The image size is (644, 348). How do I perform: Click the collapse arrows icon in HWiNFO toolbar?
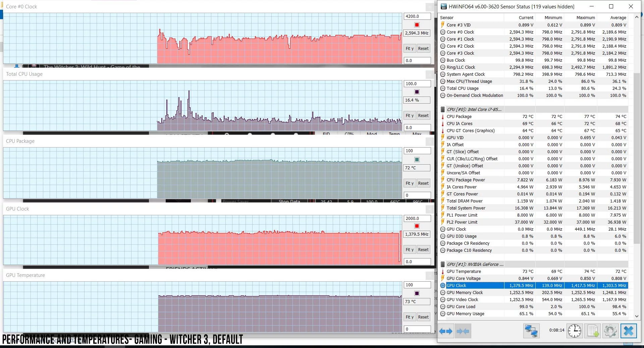[x=463, y=331]
